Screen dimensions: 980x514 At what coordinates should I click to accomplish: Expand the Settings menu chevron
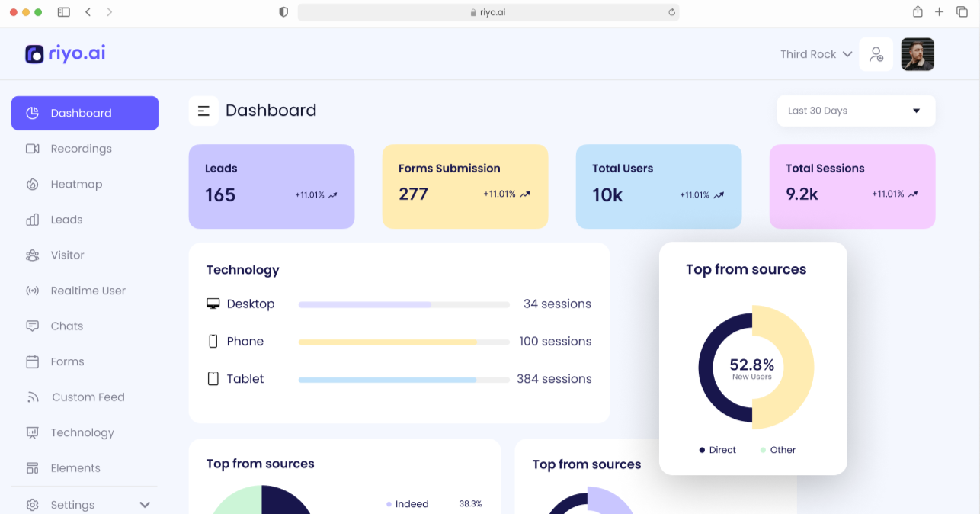[x=145, y=505]
